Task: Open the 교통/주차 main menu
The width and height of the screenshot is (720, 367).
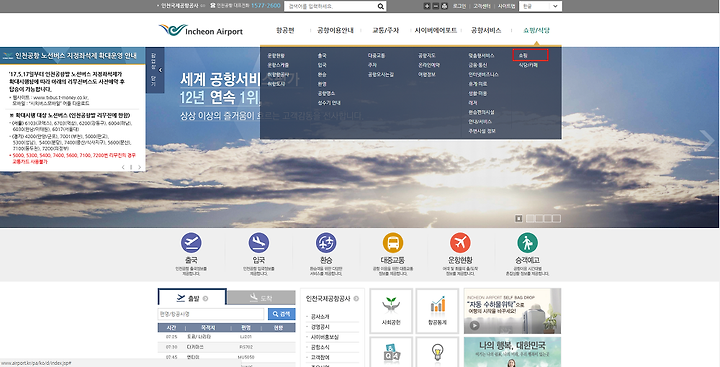Action: pos(385,30)
